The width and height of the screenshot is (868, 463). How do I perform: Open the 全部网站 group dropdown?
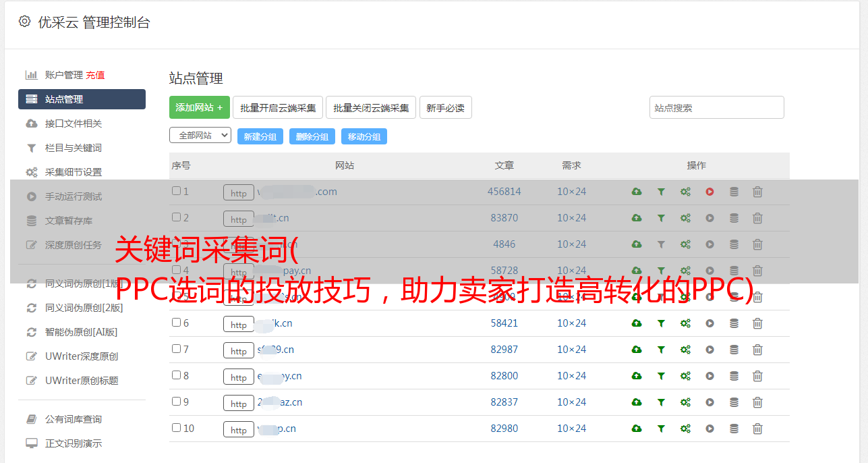[200, 135]
